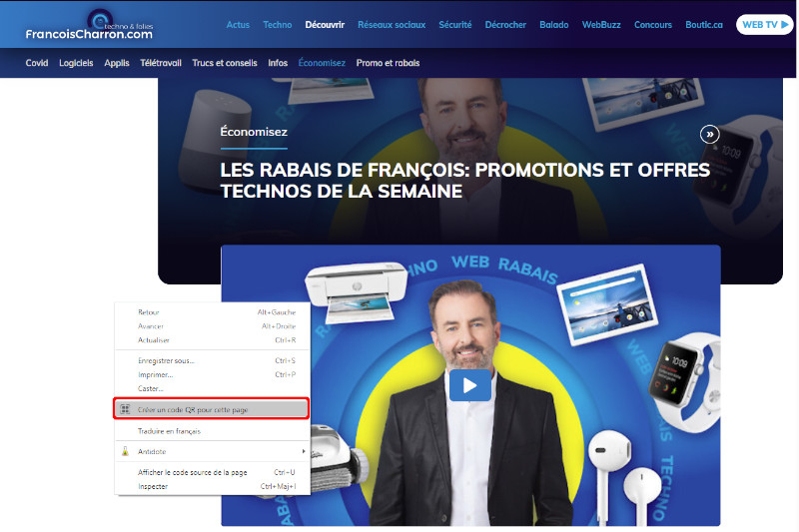Choose Avancer in the context menu
Screen dimensions: 799x532
(x=212, y=325)
